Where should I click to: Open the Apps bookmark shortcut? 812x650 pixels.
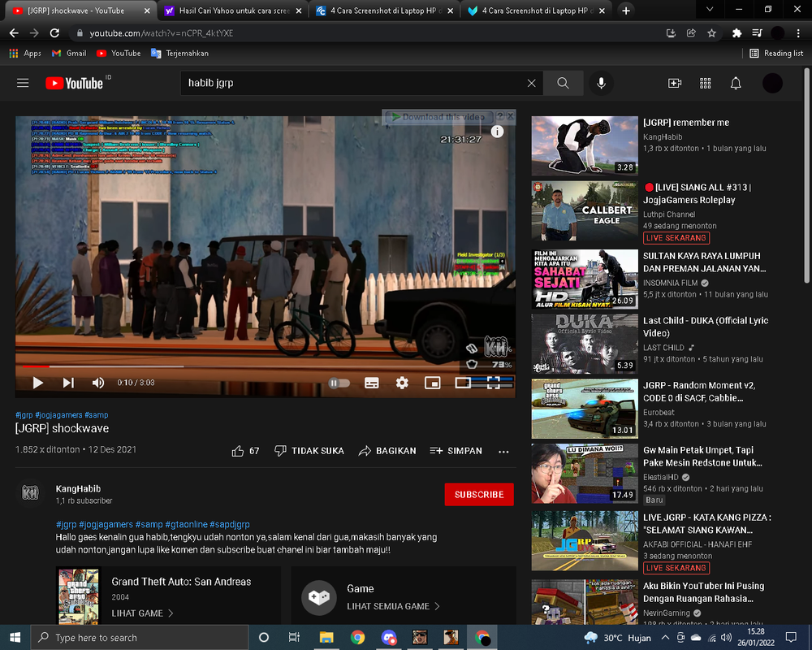point(25,54)
